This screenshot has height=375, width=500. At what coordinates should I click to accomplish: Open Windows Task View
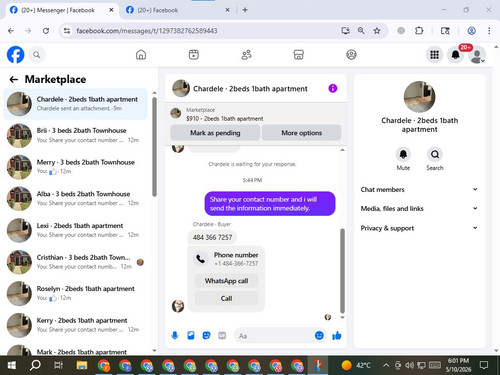[x=58, y=365]
